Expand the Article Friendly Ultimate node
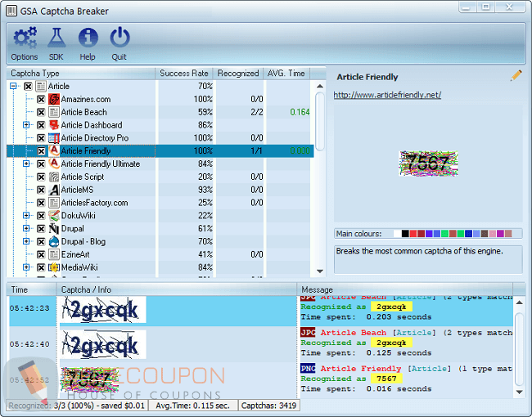The image size is (532, 417). pos(26,164)
